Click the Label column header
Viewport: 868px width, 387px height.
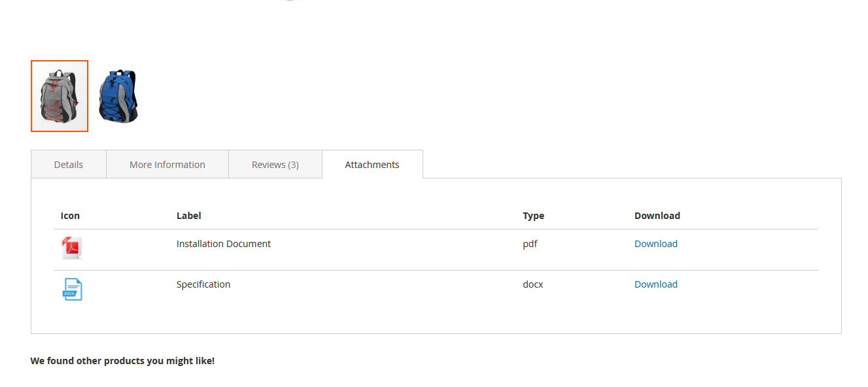[x=188, y=215]
